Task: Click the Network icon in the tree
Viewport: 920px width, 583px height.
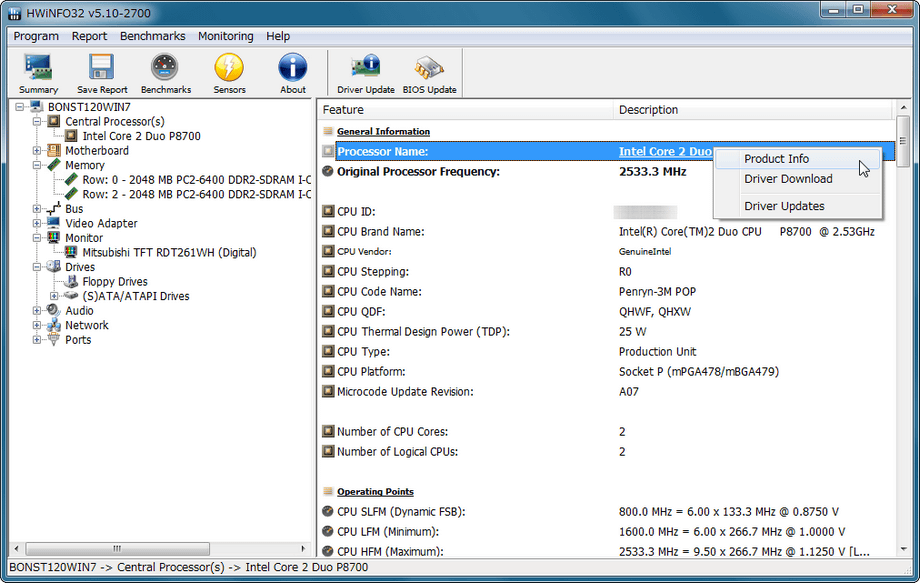Action: [x=54, y=326]
